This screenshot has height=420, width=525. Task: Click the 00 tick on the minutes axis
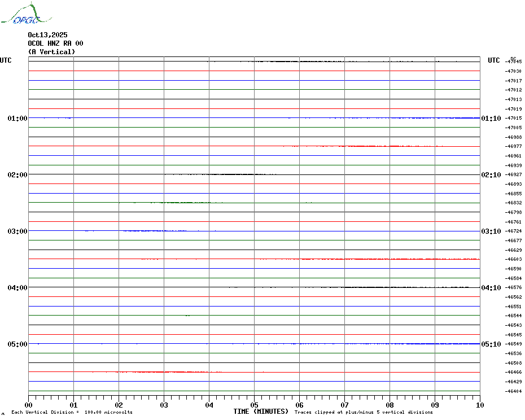point(29,405)
